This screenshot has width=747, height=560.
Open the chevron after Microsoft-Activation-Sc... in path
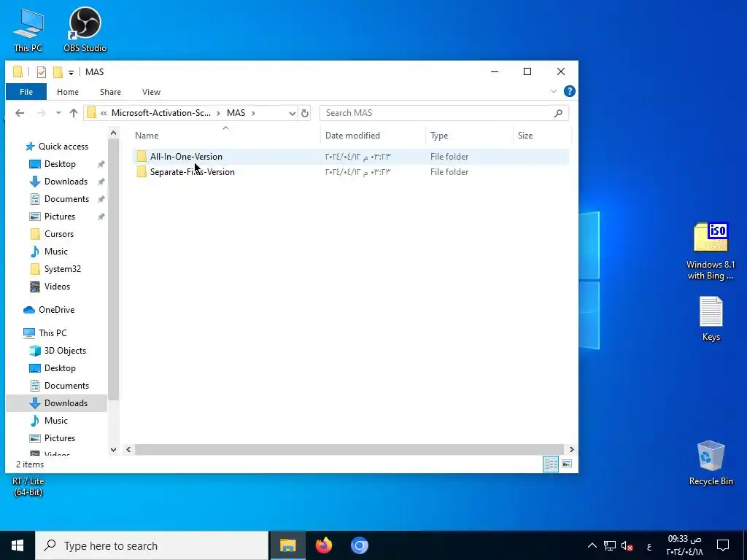click(218, 113)
